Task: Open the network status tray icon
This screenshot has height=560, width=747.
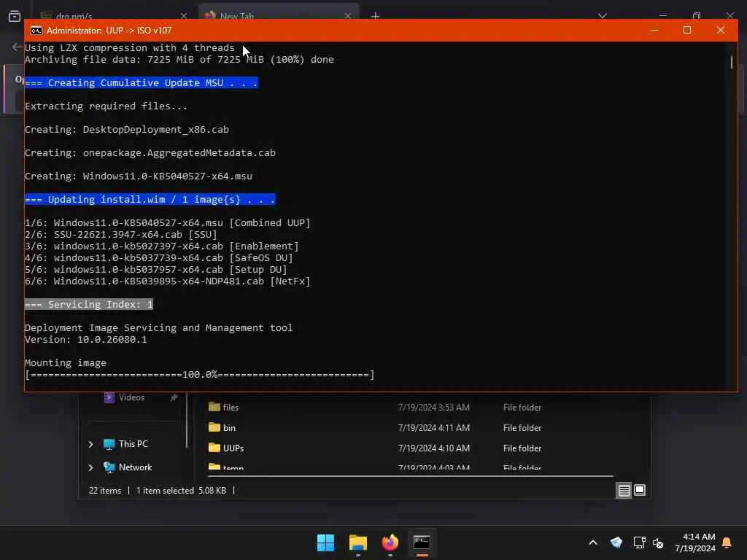Action: tap(639, 542)
